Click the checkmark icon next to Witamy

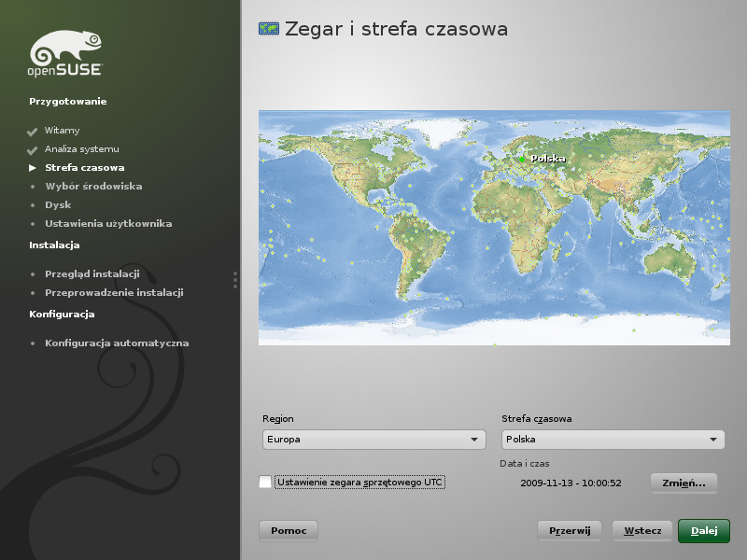(33, 131)
